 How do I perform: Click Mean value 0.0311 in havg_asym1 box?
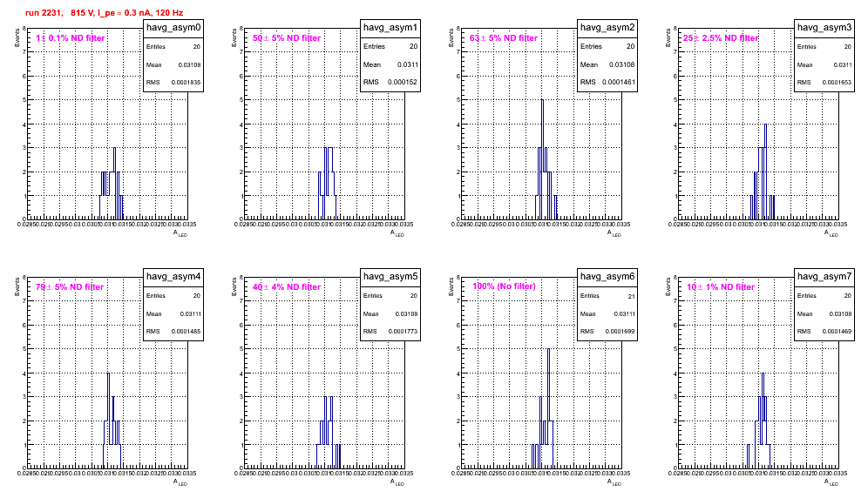[x=408, y=64]
